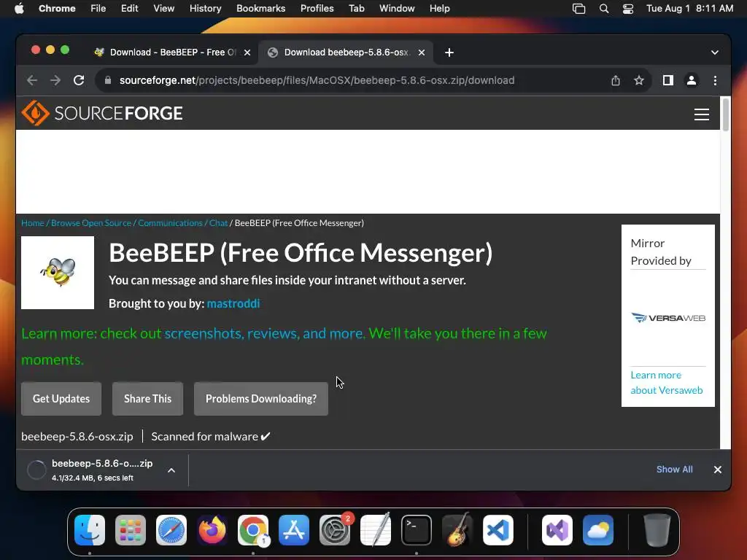Viewport: 747px width, 560px height.
Task: Open the Bookmarks menu
Action: 260,9
